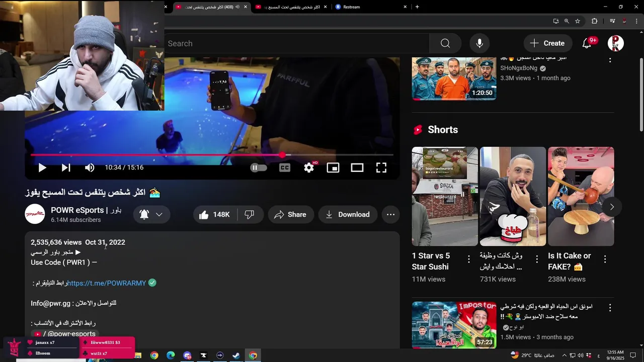Open options for the 731K views short
This screenshot has height=362, width=644.
(537, 259)
